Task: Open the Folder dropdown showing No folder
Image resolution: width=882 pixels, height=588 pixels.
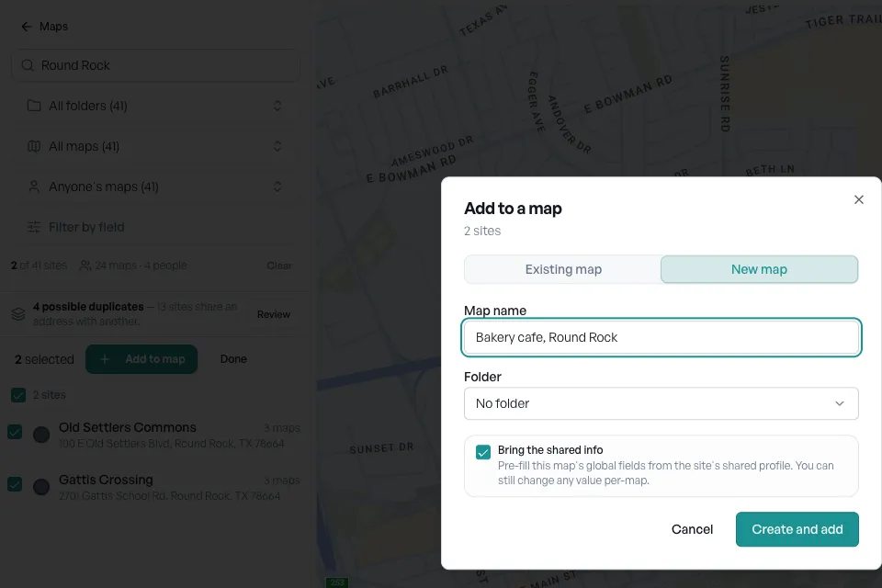Action: 661,403
